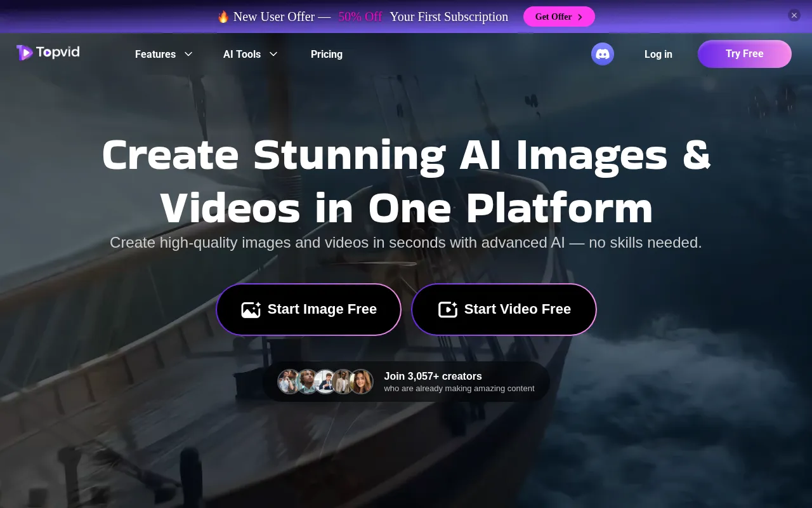Click the 'Create Stunning AI Images &' headline
The height and width of the screenshot is (508, 812).
point(406,154)
